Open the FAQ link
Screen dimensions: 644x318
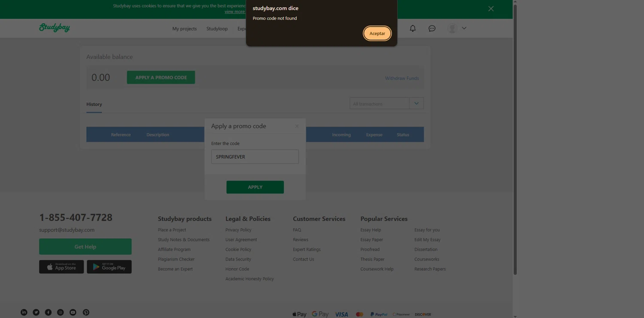click(x=297, y=230)
